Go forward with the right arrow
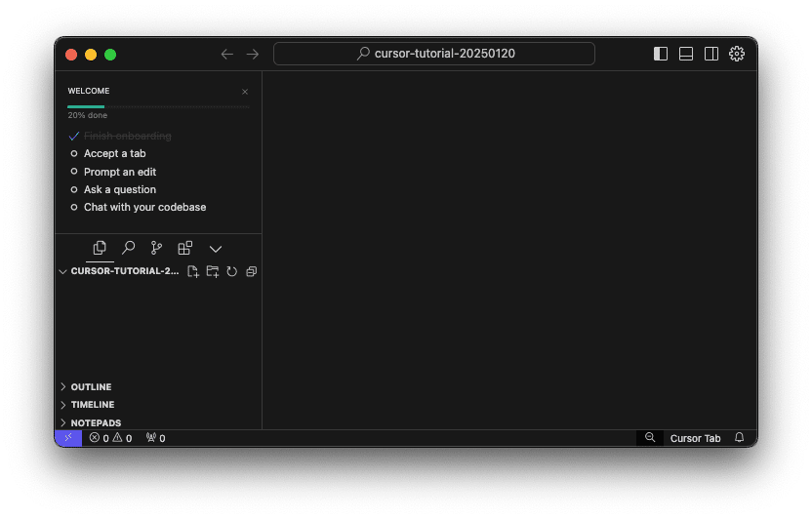The image size is (812, 519). point(253,55)
